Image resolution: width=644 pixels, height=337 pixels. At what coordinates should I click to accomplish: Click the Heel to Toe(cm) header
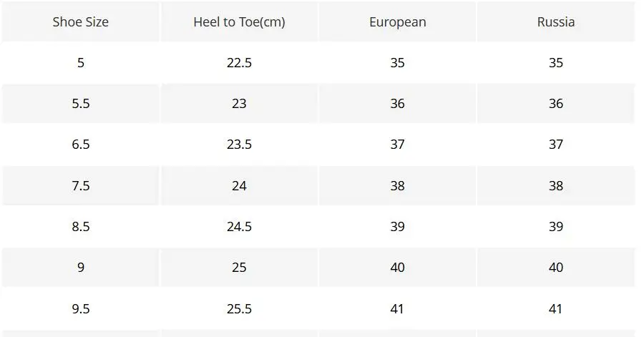pos(239,22)
